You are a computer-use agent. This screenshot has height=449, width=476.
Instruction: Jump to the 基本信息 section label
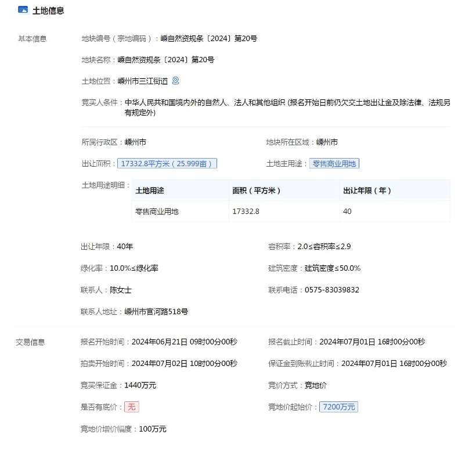point(33,39)
